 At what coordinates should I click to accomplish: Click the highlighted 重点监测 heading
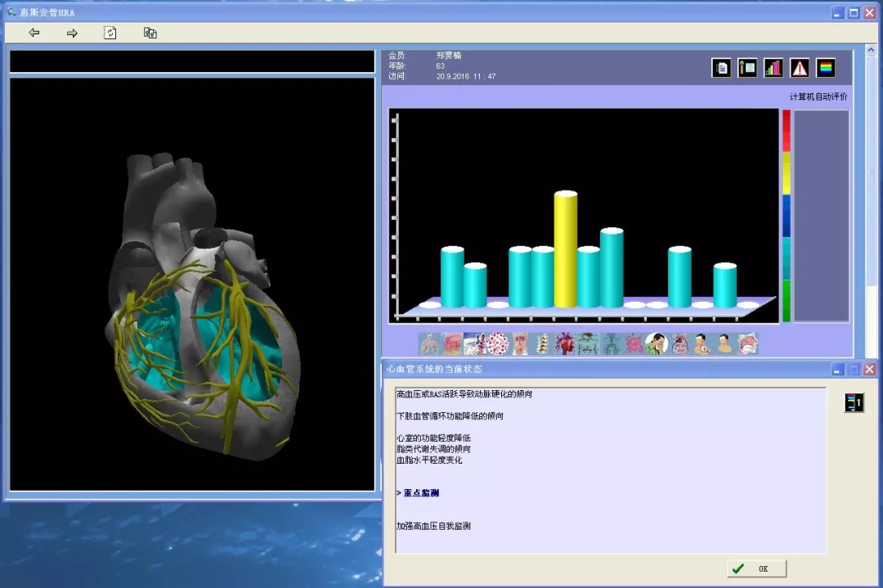coord(420,493)
